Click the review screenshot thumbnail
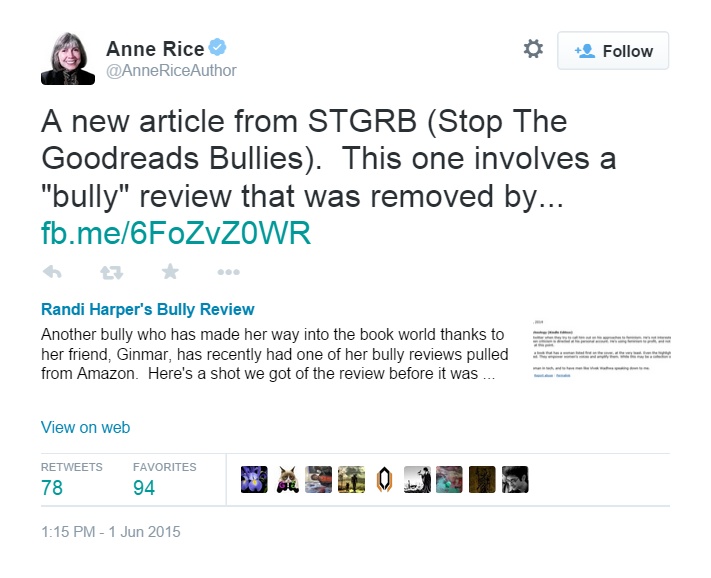Image resolution: width=711 pixels, height=578 pixels. 602,349
